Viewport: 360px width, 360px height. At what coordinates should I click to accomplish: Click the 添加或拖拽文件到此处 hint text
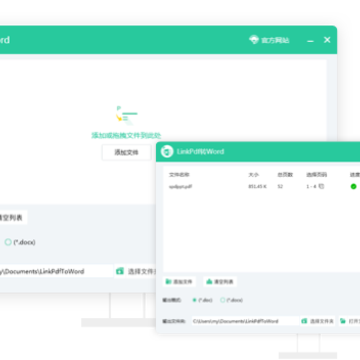click(x=126, y=135)
